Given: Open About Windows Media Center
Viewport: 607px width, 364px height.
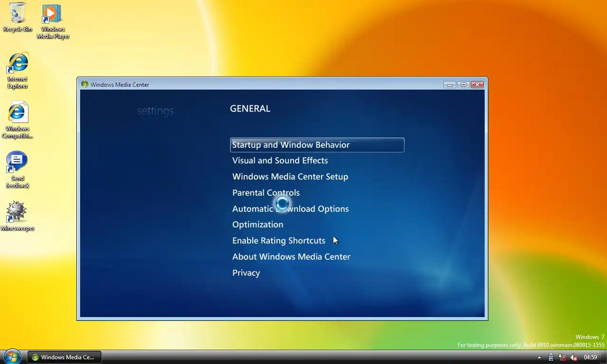Looking at the screenshot, I should tap(291, 257).
